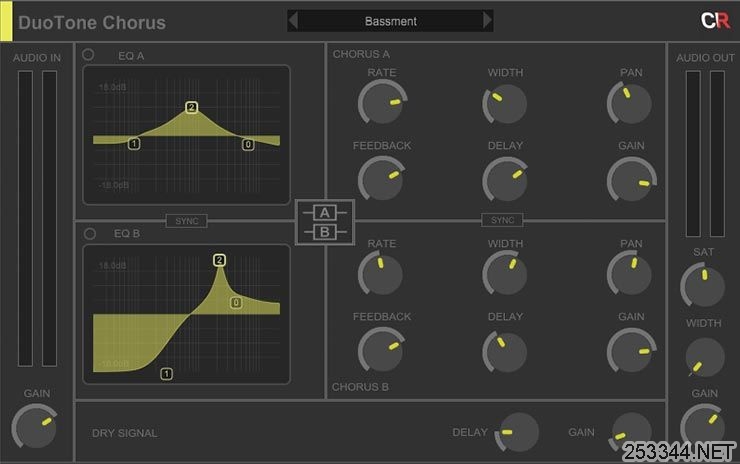Click the EQ A frequency response graph
The image size is (740, 464).
coord(186,135)
